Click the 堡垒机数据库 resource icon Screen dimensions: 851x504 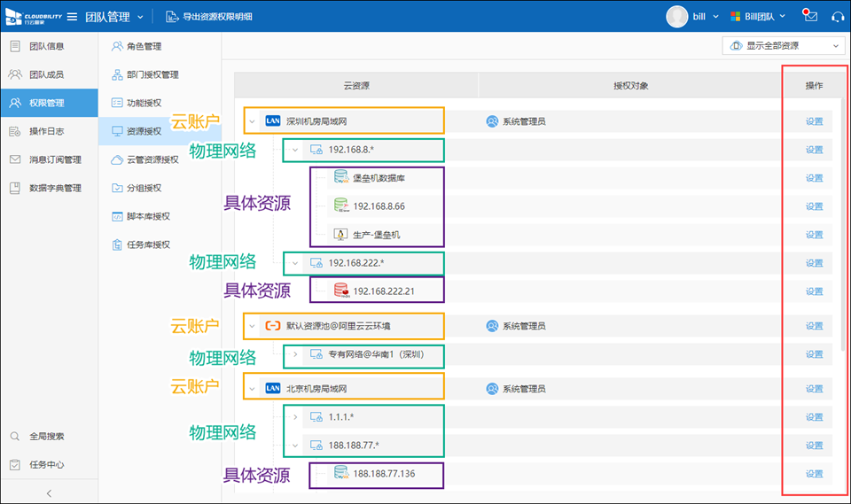click(340, 178)
